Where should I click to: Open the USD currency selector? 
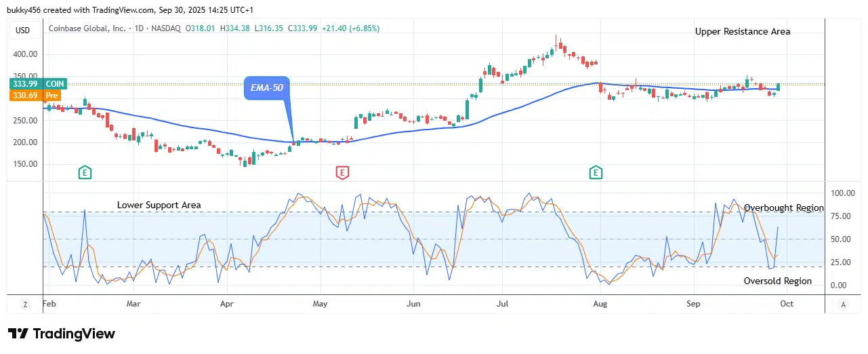[24, 29]
